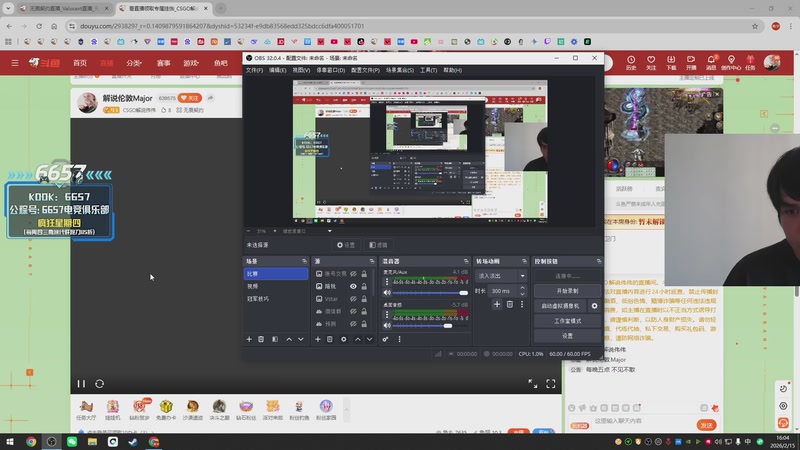Image resolution: width=800 pixels, height=450 pixels.
Task: Open Douyu 历史 history icon
Action: pos(631,63)
